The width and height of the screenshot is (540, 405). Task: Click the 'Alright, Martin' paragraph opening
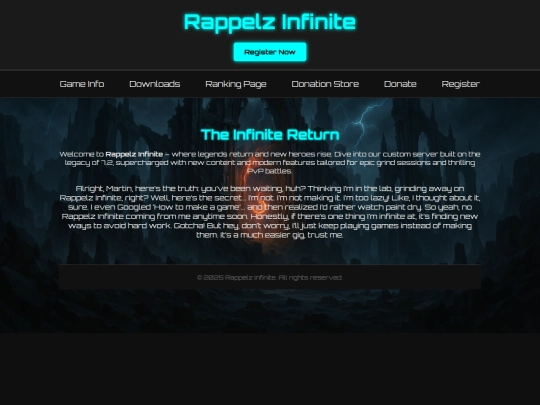coord(103,188)
